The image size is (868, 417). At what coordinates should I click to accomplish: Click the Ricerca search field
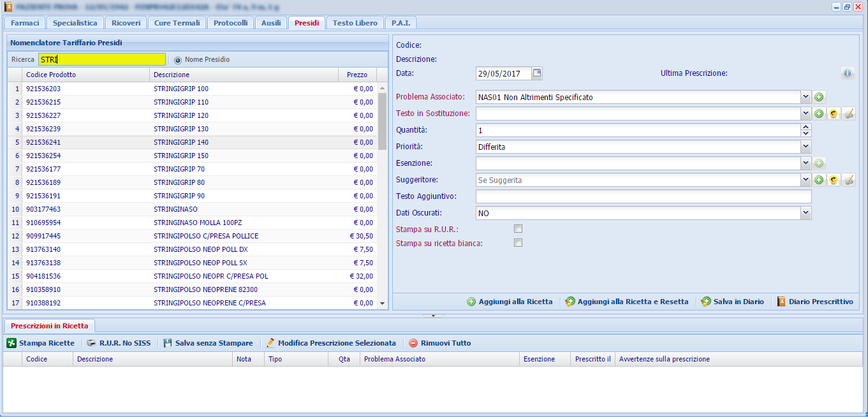click(x=101, y=59)
